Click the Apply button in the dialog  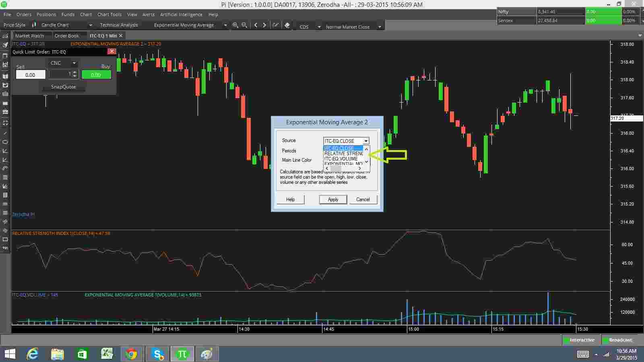coord(333,200)
